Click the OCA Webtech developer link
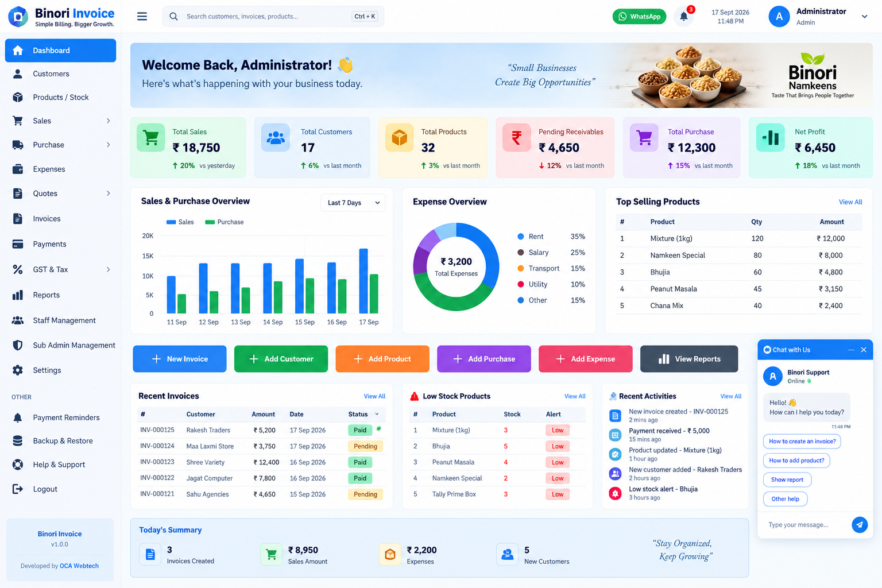This screenshot has height=588, width=882. pyautogui.click(x=79, y=566)
